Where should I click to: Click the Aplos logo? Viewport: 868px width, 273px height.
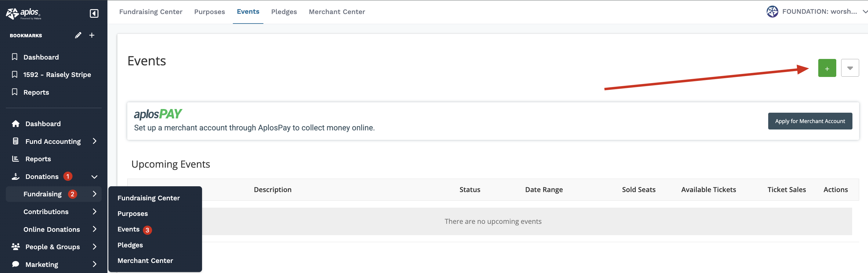24,13
